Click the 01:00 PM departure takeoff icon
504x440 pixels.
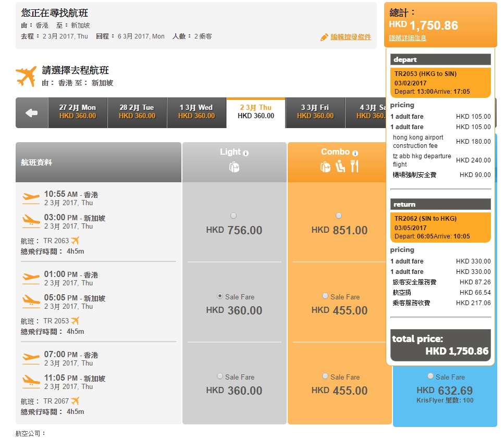point(31,279)
